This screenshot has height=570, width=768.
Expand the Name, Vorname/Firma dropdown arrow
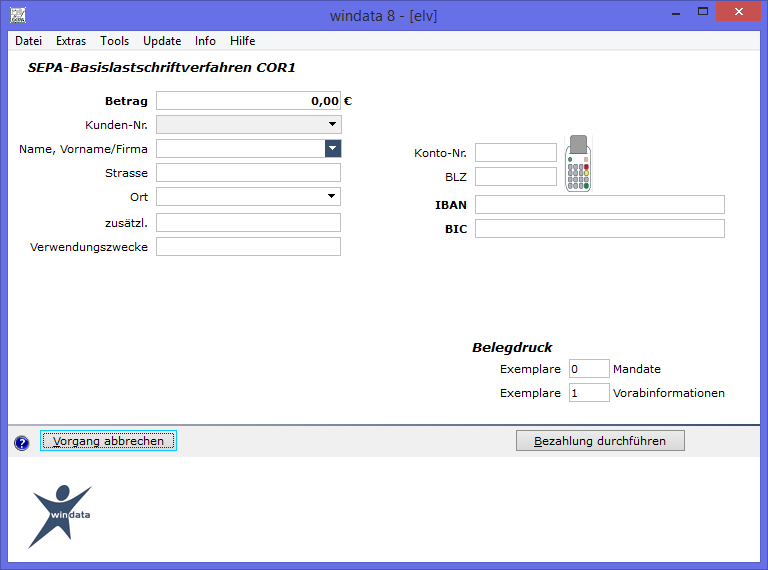point(333,148)
